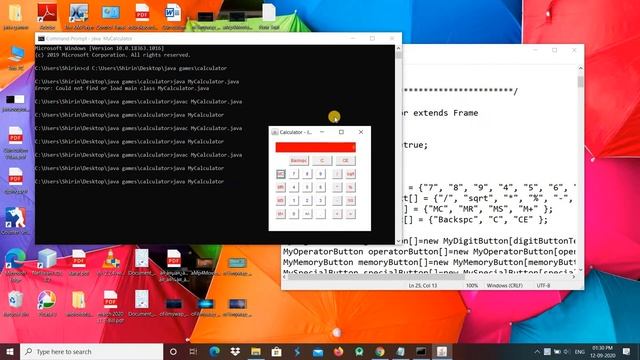This screenshot has width=640, height=360.
Task: Click the M+ memory add button
Action: (280, 213)
